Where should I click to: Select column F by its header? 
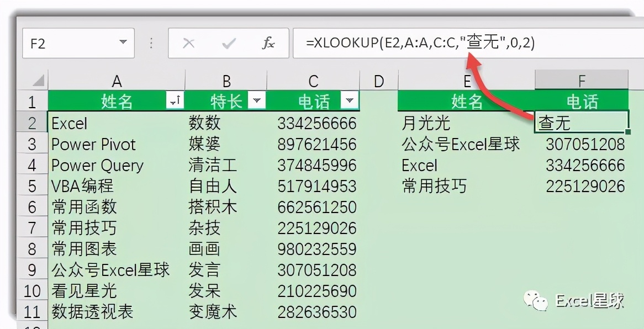580,80
